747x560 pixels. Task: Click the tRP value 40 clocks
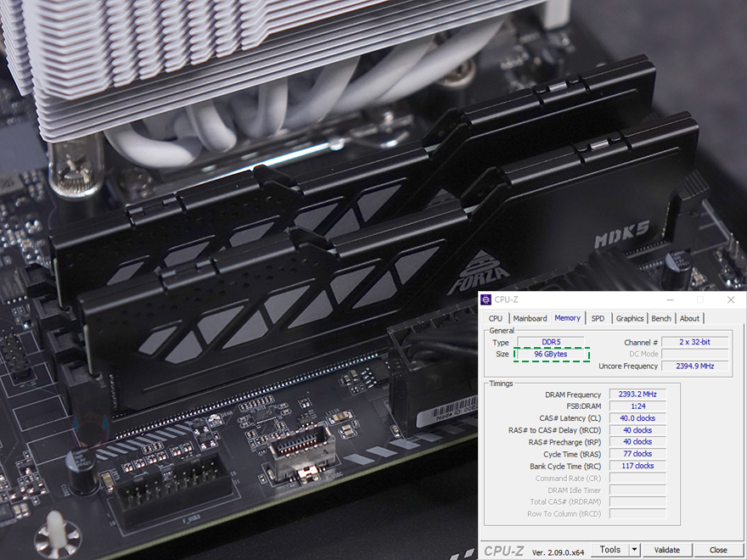tap(637, 442)
